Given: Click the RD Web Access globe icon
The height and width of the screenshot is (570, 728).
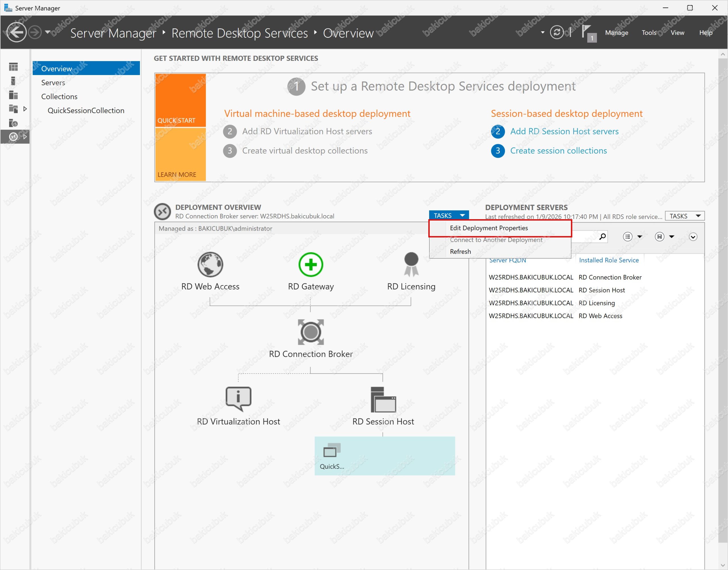Looking at the screenshot, I should pos(210,265).
